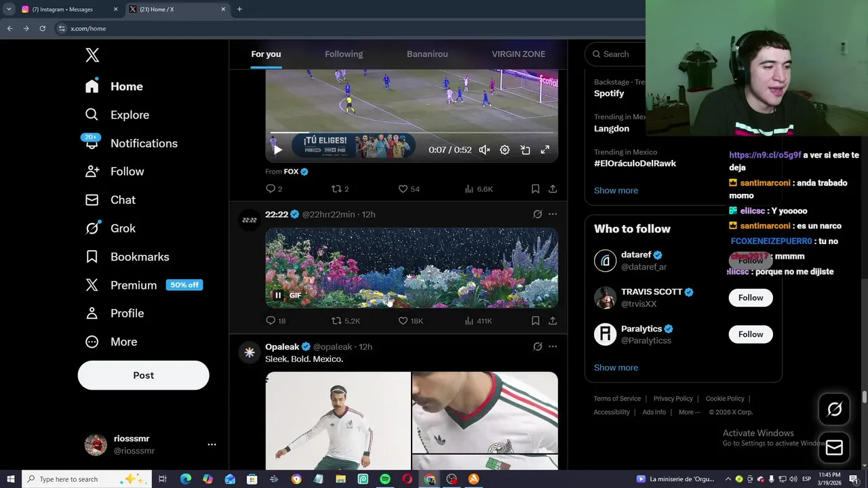The height and width of the screenshot is (488, 868).
Task: Switch to the VIRGIN ZONE tab
Action: point(518,54)
